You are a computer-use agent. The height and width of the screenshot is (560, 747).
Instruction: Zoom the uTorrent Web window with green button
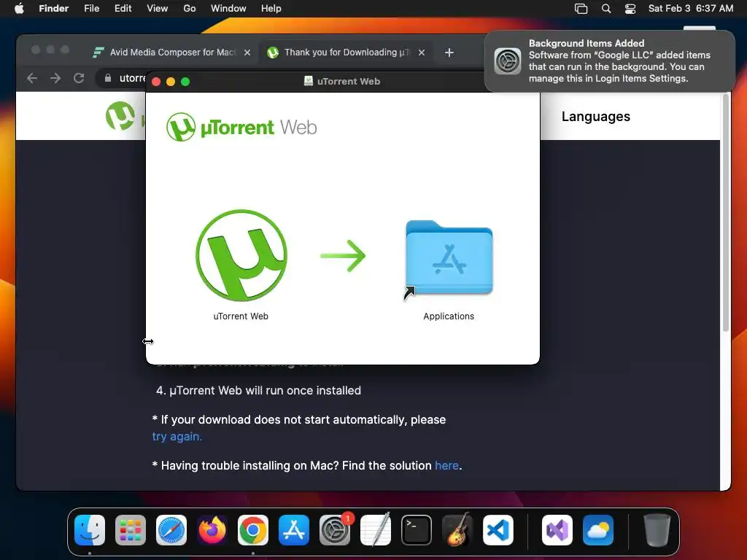[x=185, y=82]
